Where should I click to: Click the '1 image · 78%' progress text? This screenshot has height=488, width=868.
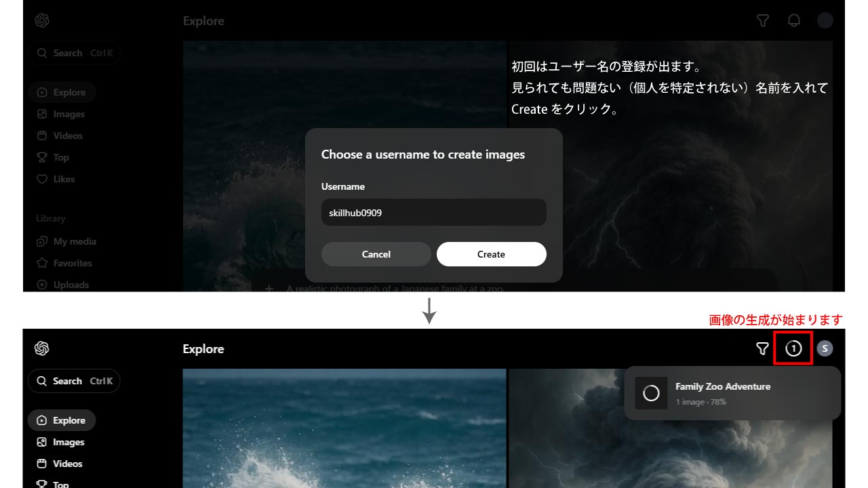click(701, 402)
